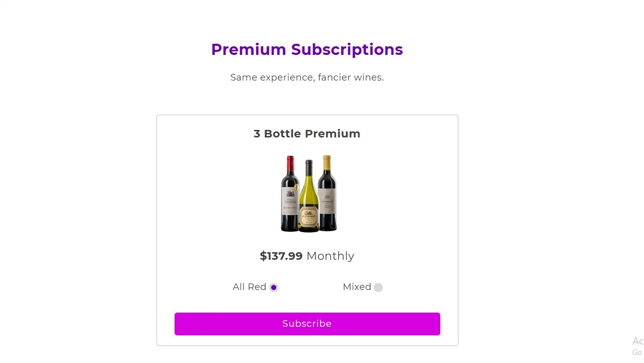Choose the Mixed radio option
The height and width of the screenshot is (363, 644).
click(x=378, y=287)
